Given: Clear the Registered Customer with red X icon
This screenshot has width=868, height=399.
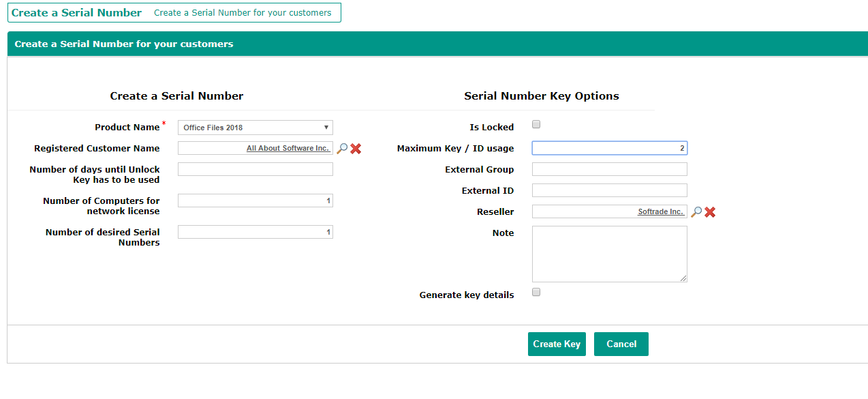Looking at the screenshot, I should click(x=356, y=148).
